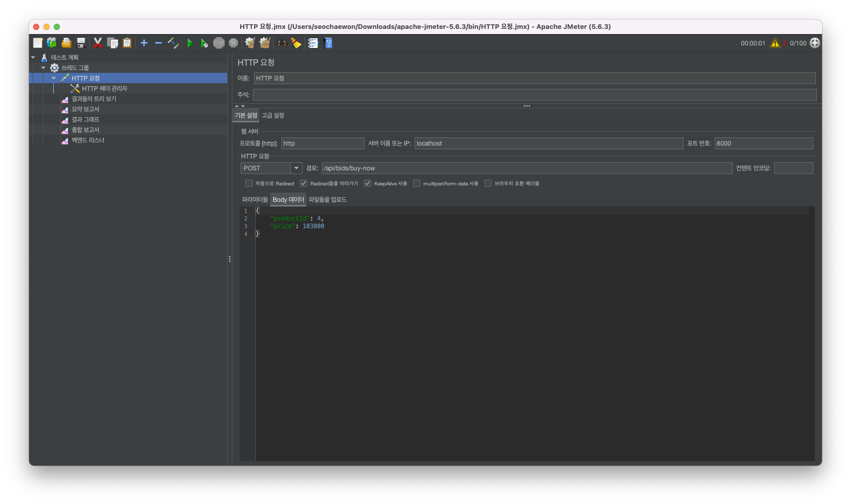Cut selection with the scissors icon
The height and width of the screenshot is (504, 851).
pyautogui.click(x=98, y=43)
